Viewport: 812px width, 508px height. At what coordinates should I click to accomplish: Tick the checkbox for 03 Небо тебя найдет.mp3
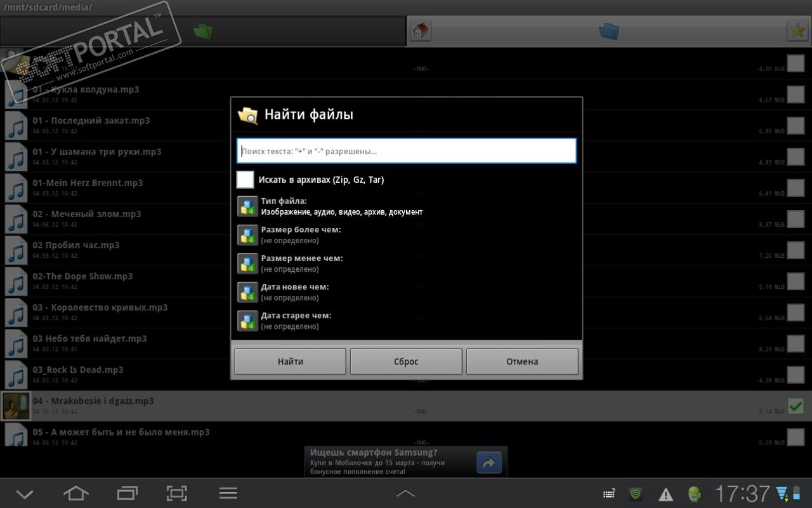796,344
